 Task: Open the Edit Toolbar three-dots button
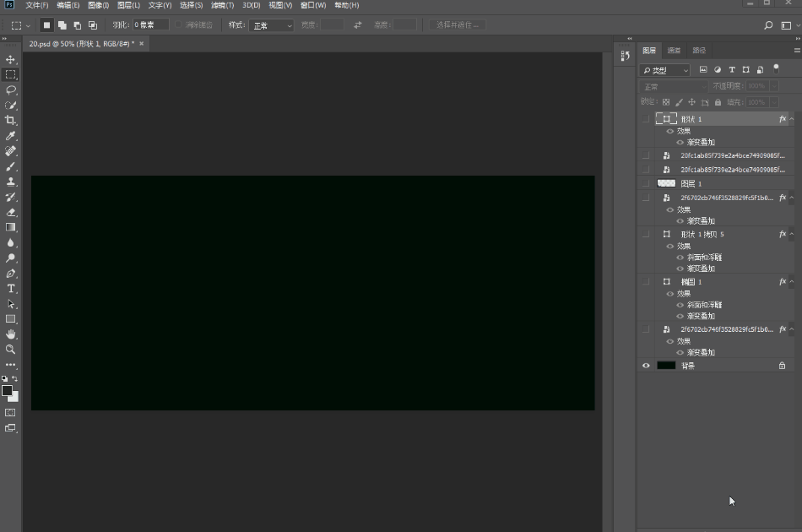(x=11, y=365)
